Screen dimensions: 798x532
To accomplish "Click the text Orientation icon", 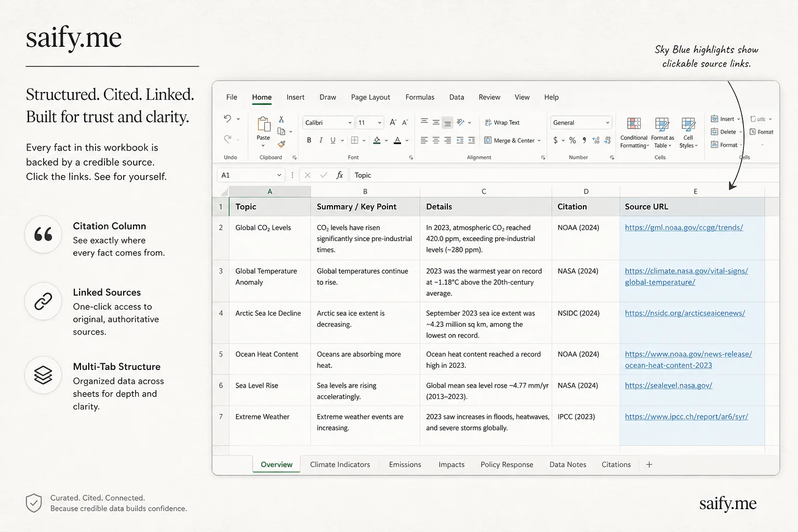I will [460, 123].
